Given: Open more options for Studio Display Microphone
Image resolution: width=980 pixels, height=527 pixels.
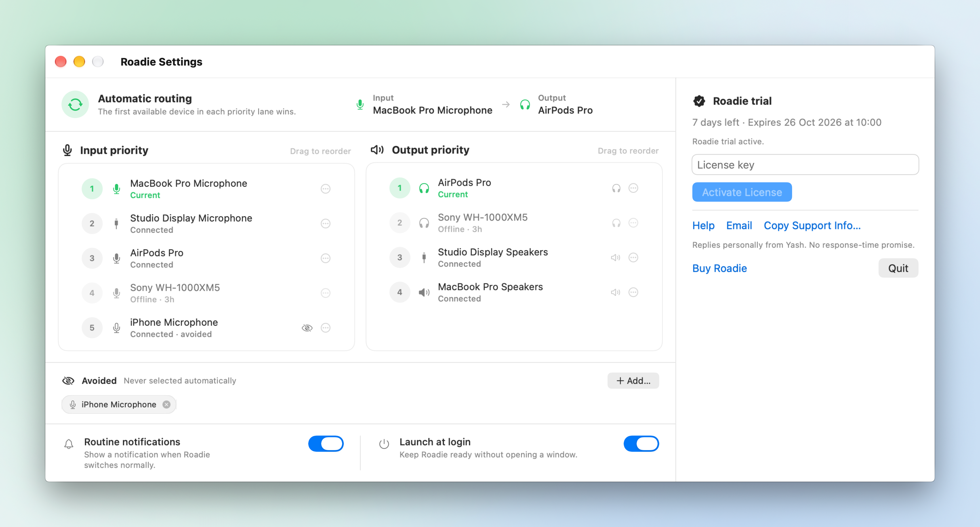Looking at the screenshot, I should pos(326,223).
